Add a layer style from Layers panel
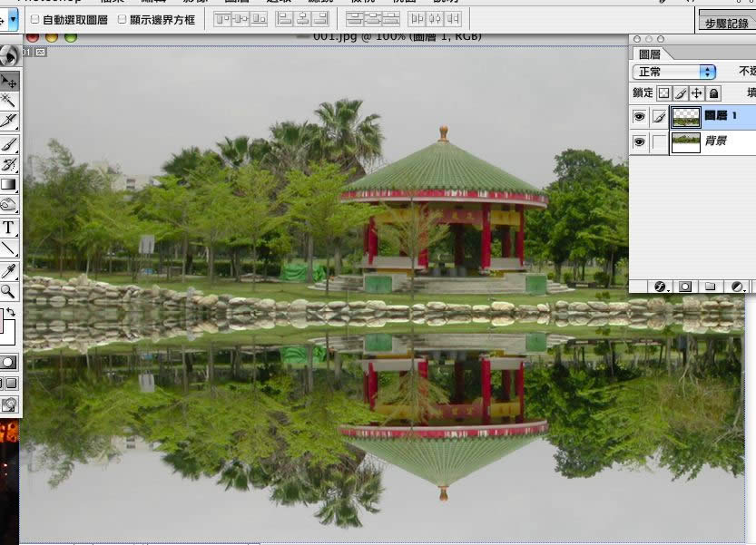 (660, 287)
